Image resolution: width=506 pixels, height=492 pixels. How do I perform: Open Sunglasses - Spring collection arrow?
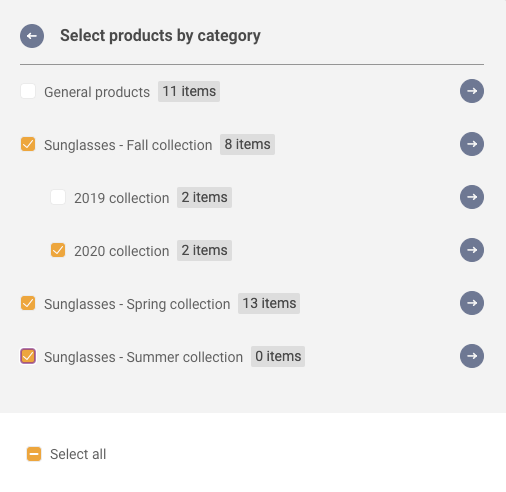(472, 303)
